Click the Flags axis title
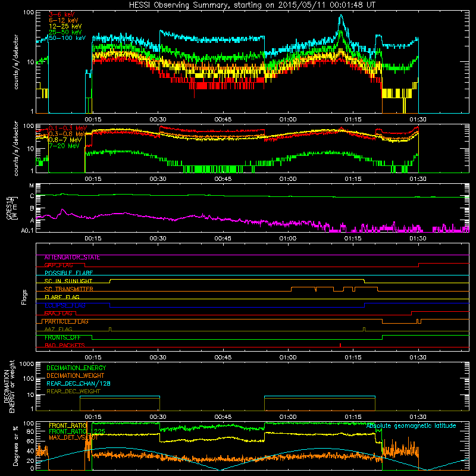Image resolution: width=476 pixels, height=476 pixels. (x=24, y=297)
